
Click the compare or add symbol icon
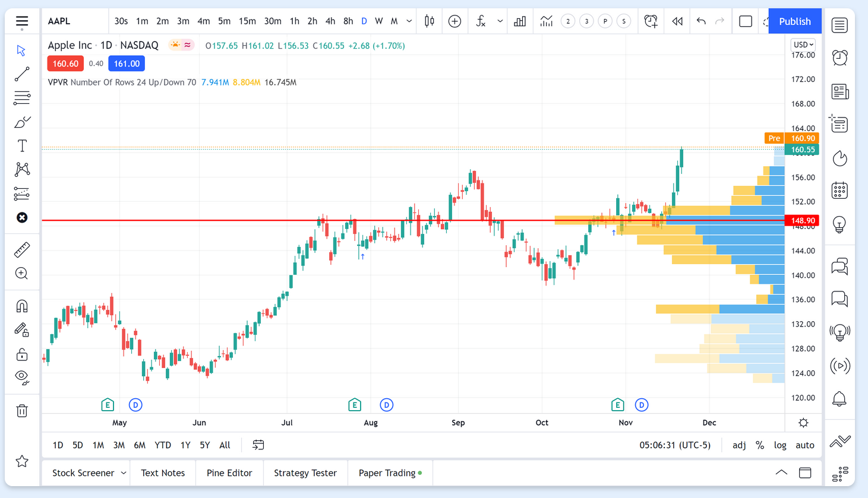point(454,21)
